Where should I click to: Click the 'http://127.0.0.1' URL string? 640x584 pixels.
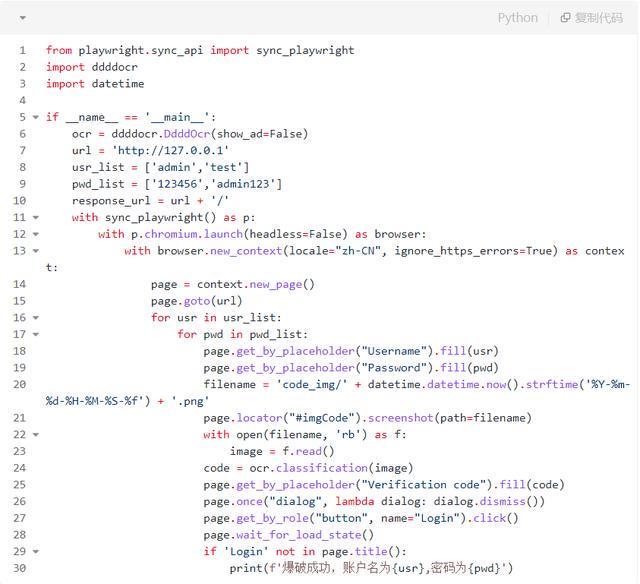[x=170, y=150]
